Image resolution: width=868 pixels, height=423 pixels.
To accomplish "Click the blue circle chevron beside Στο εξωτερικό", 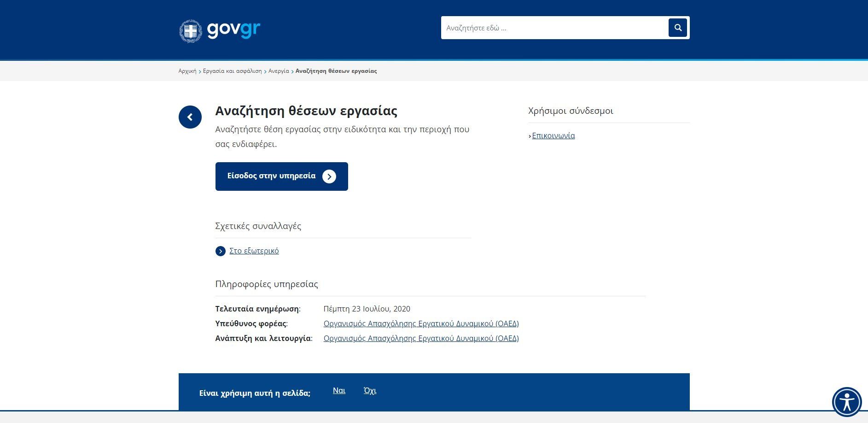I will click(220, 251).
